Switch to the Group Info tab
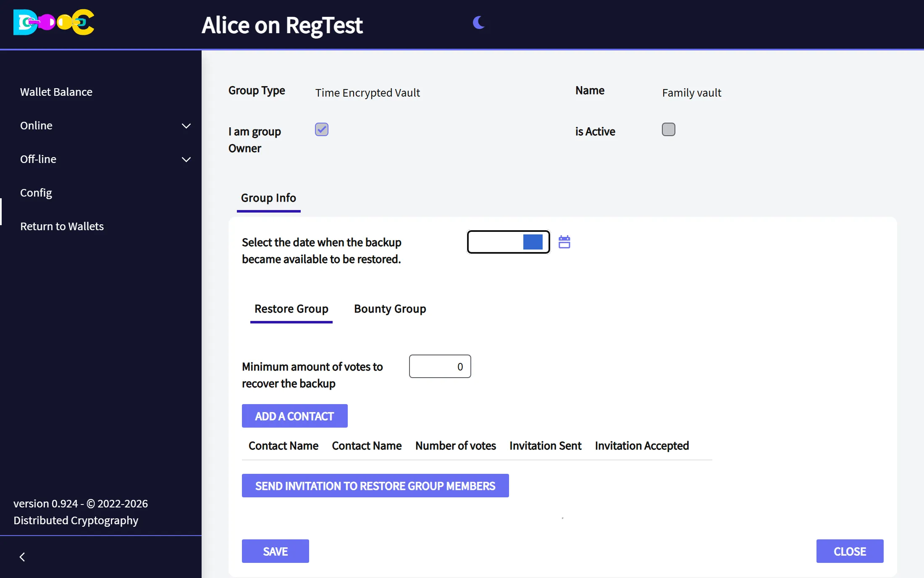This screenshot has height=578, width=924. [x=268, y=198]
